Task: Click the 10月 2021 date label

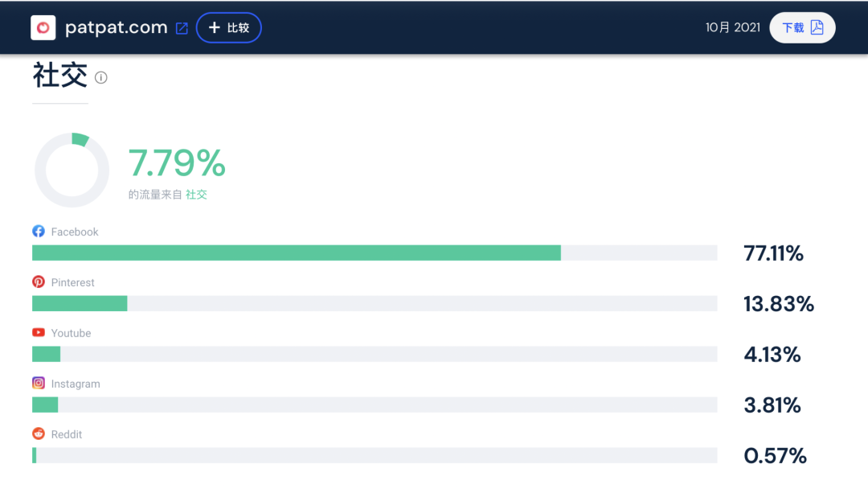Action: (732, 27)
